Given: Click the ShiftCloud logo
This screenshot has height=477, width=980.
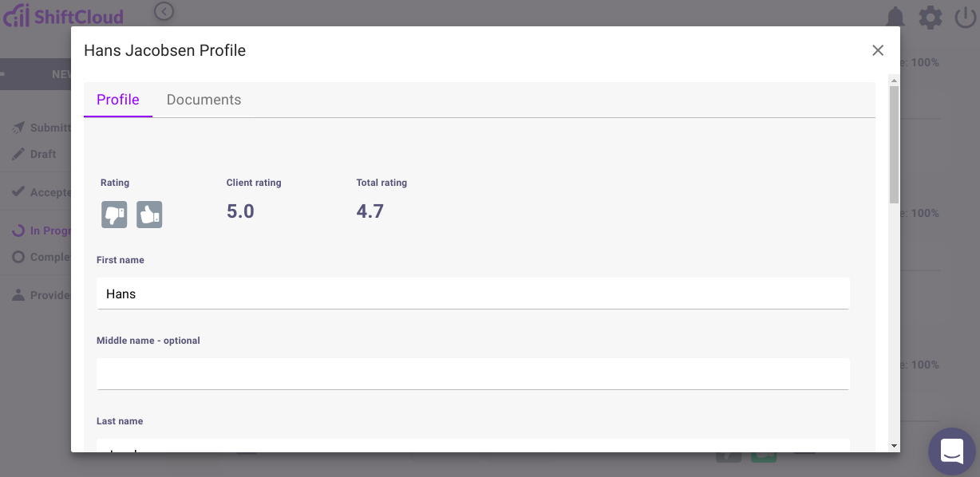Looking at the screenshot, I should (x=64, y=16).
